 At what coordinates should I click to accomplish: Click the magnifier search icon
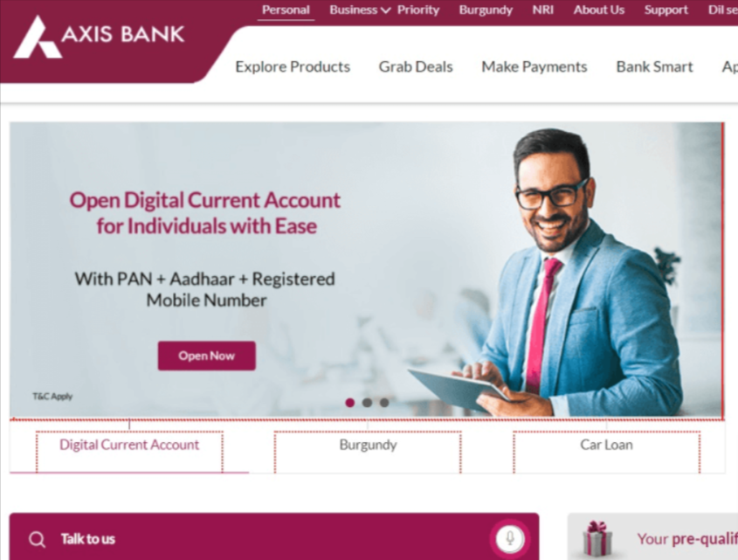[x=37, y=539]
